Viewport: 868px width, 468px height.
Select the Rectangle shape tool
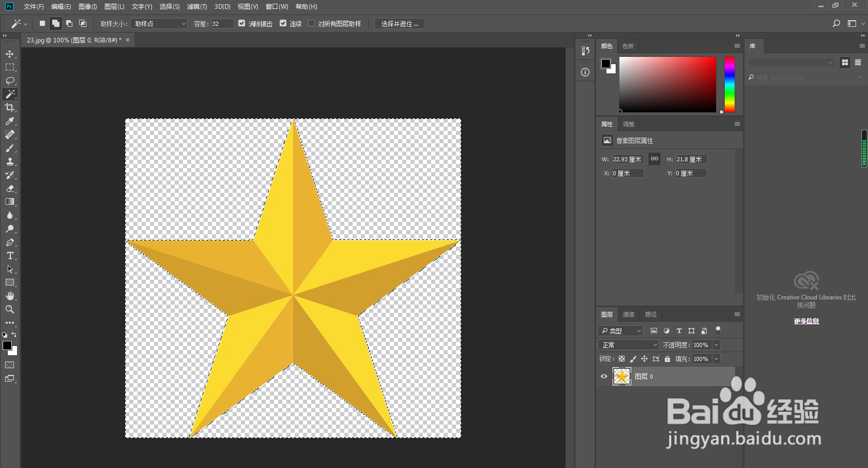pyautogui.click(x=10, y=282)
